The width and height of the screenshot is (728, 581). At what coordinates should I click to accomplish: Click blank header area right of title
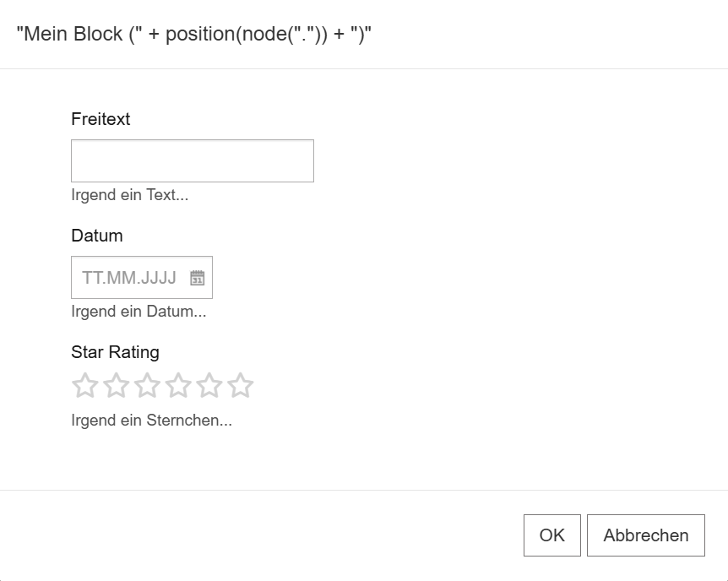click(549, 35)
